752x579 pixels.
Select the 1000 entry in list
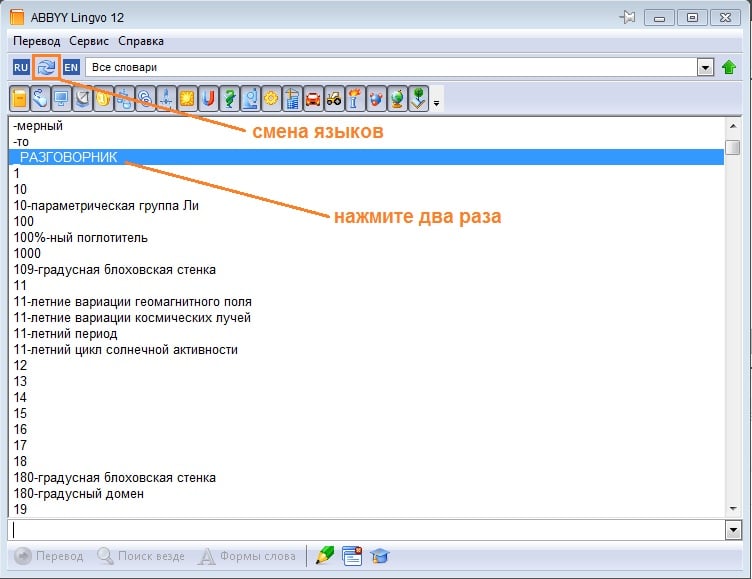[x=366, y=253]
